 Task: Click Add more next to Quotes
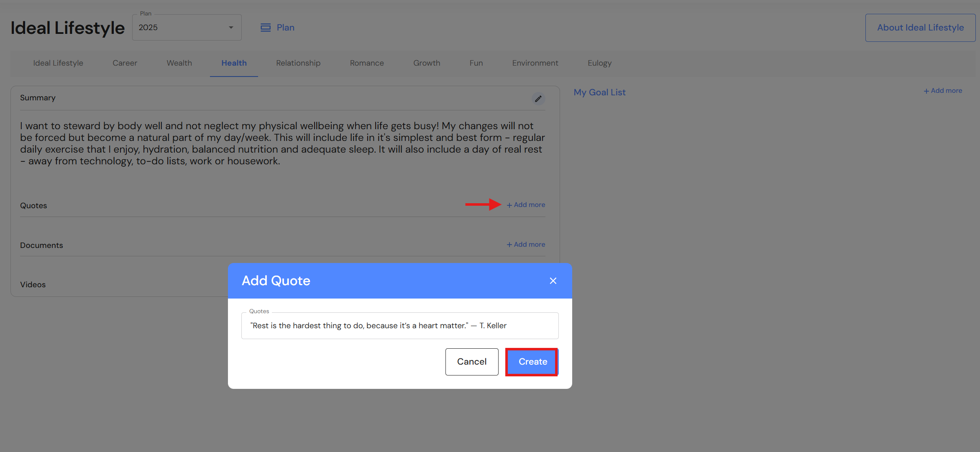click(x=526, y=205)
